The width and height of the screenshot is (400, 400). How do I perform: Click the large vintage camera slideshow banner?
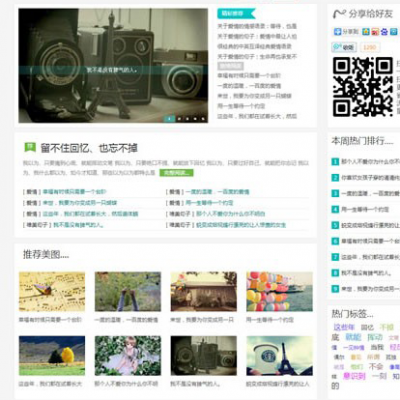point(113,66)
